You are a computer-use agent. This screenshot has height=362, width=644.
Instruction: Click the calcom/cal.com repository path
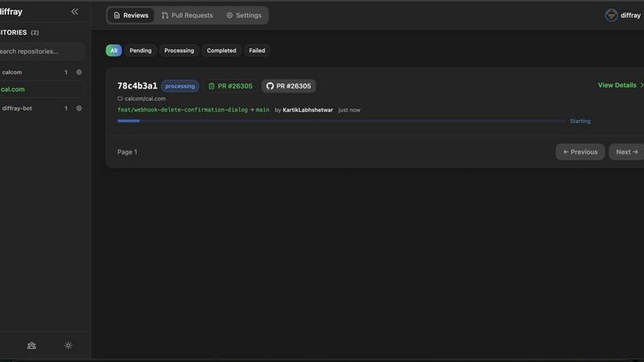click(x=145, y=98)
